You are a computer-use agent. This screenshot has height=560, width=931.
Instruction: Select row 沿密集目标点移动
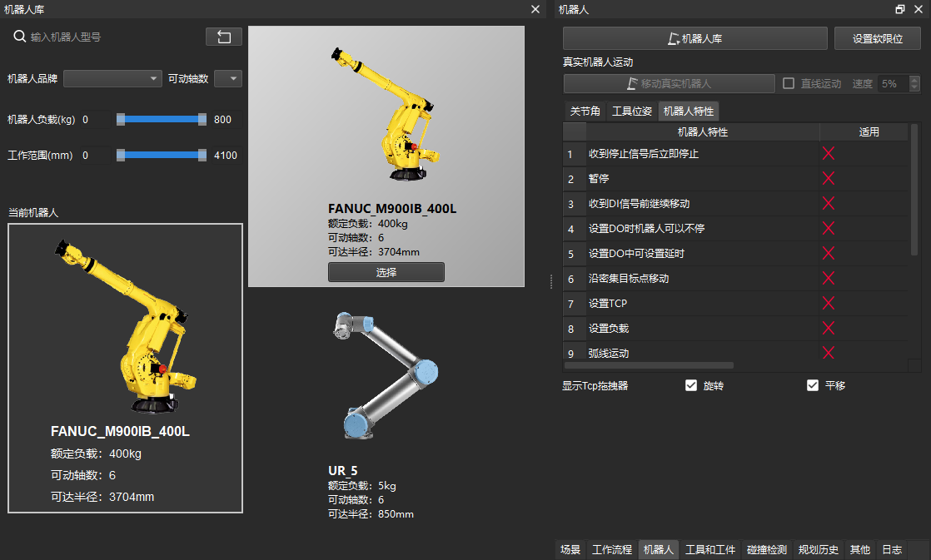735,278
